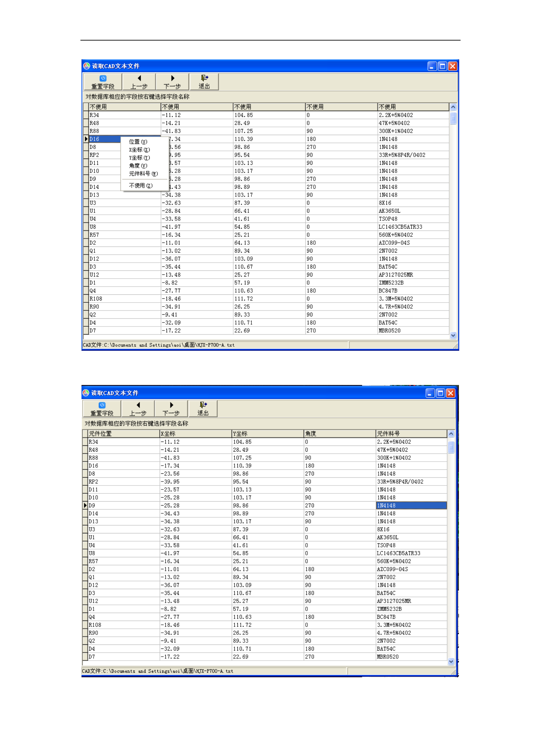Click the upper window's scrollbar down arrow

tap(453, 335)
